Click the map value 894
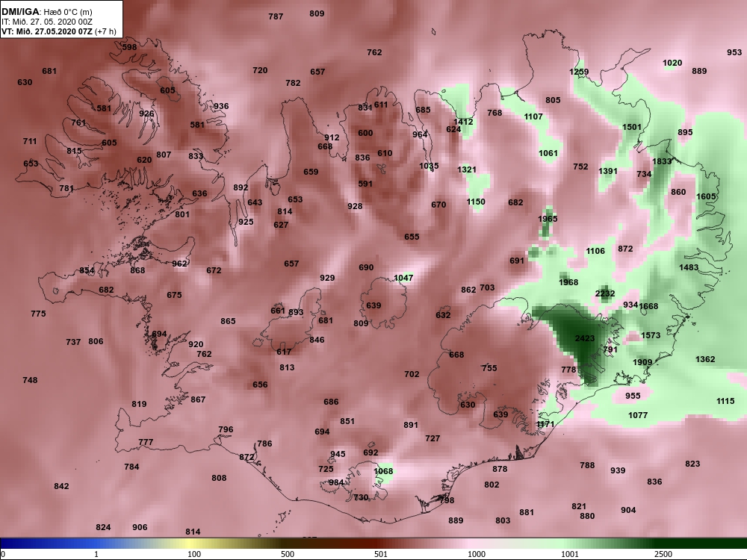Screen dimensions: 747x560 (159, 334)
